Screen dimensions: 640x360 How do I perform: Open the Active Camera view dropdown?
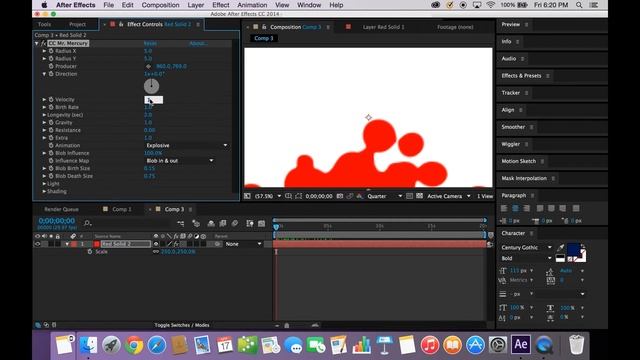pyautogui.click(x=449, y=196)
